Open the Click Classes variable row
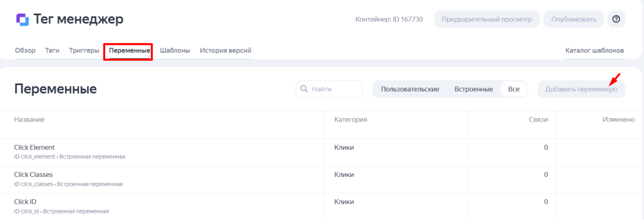 tap(33, 175)
